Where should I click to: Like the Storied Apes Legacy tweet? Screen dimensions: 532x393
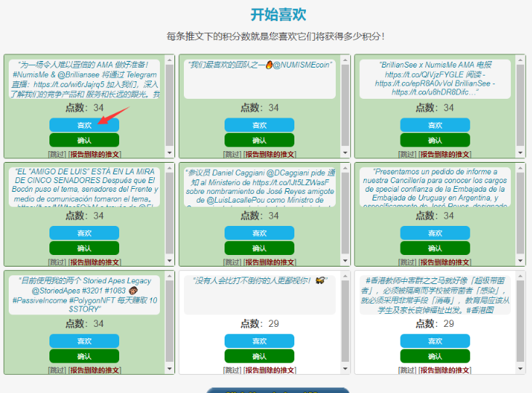[x=84, y=341]
